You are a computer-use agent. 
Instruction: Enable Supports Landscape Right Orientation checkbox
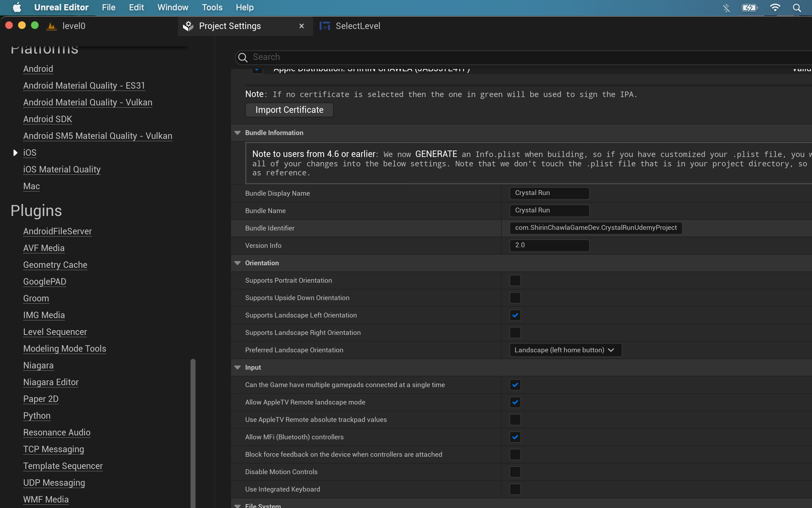pos(515,333)
